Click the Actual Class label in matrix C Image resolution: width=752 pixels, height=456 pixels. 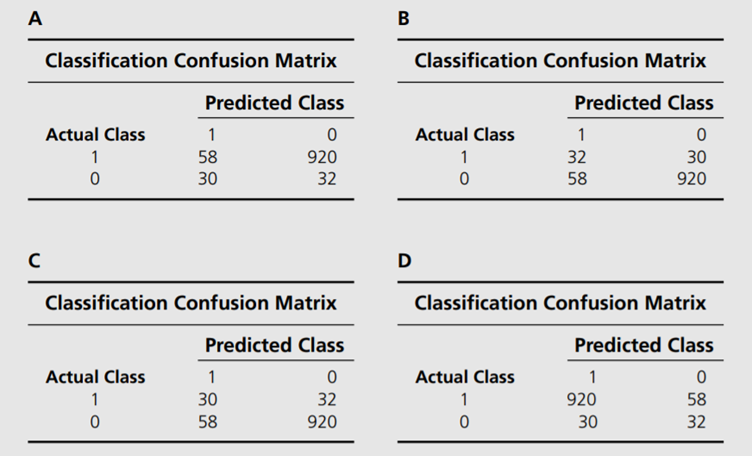click(x=96, y=378)
